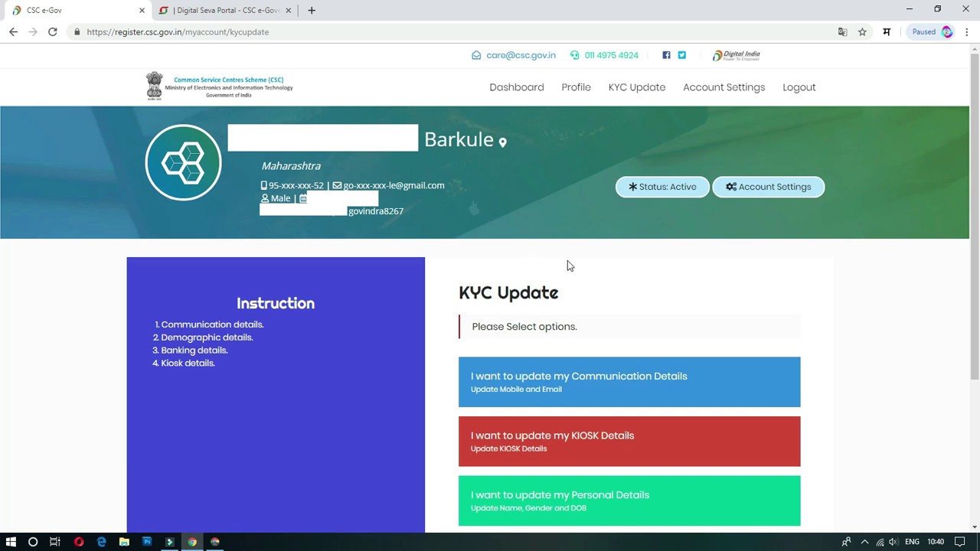The height and width of the screenshot is (551, 980).
Task: Open the Twitter icon in the top bar
Action: (681, 55)
